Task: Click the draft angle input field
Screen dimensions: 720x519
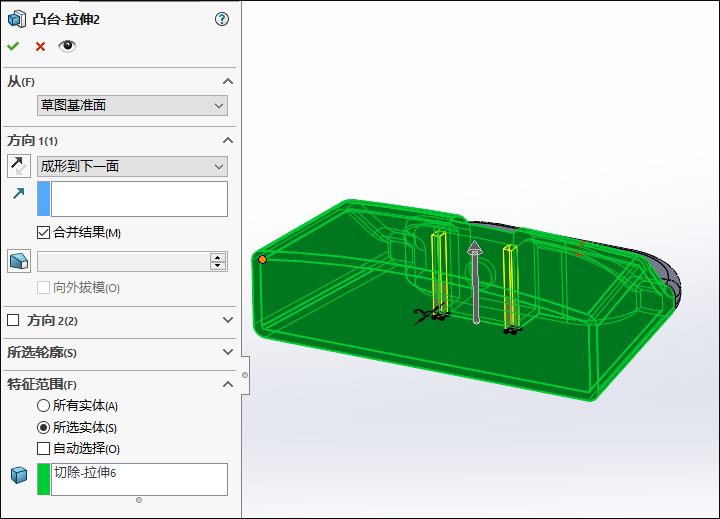Action: coord(124,261)
